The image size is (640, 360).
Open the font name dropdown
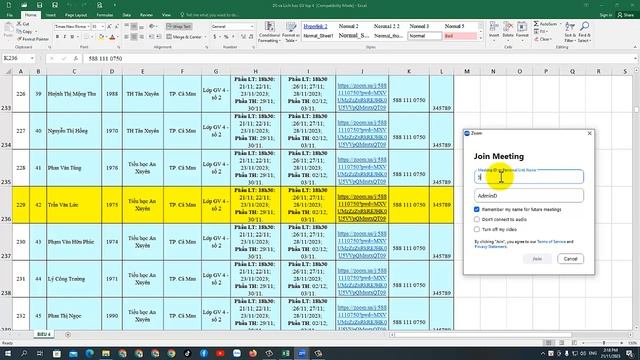tap(88, 27)
